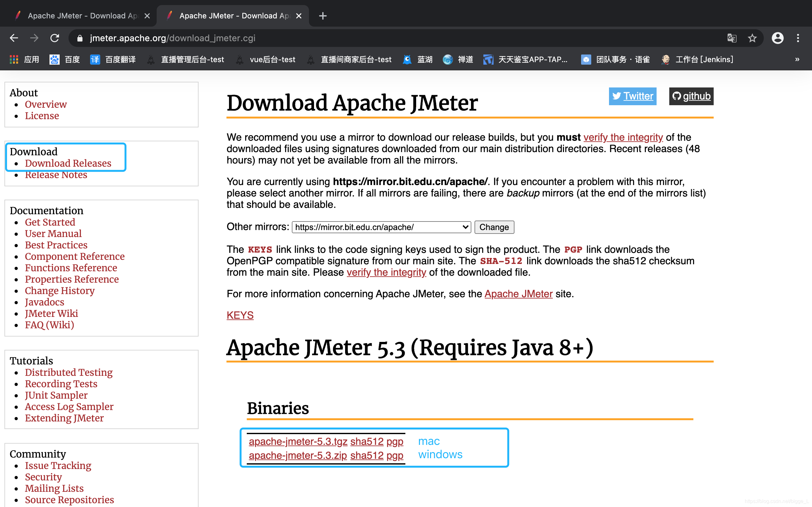Open the Download Releases sidebar link

pyautogui.click(x=67, y=163)
